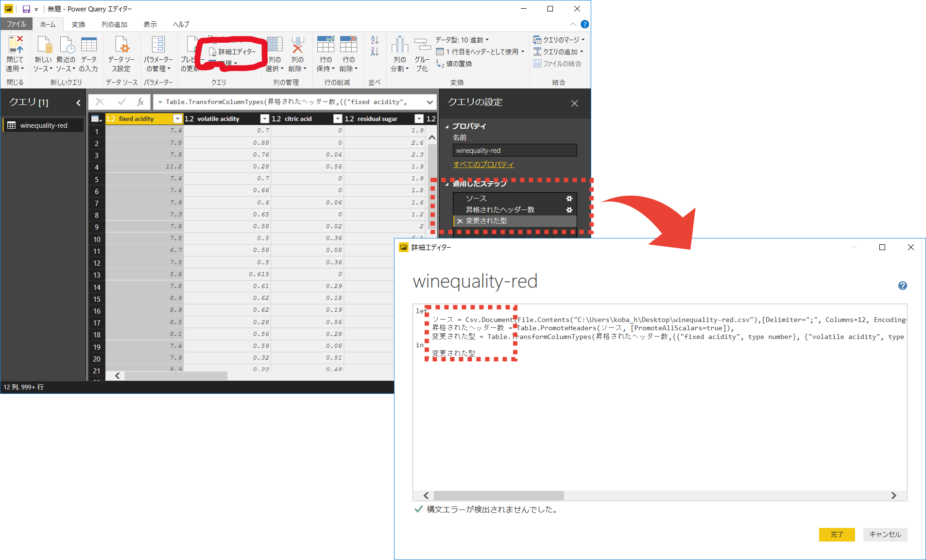Open the fixed acidity column filter dropdown

pyautogui.click(x=177, y=119)
